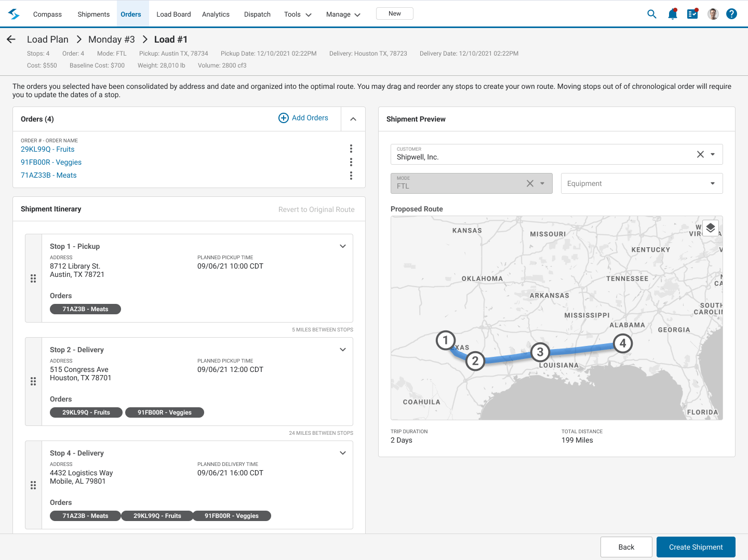
Task: Open the search magnifier icon
Action: [651, 14]
